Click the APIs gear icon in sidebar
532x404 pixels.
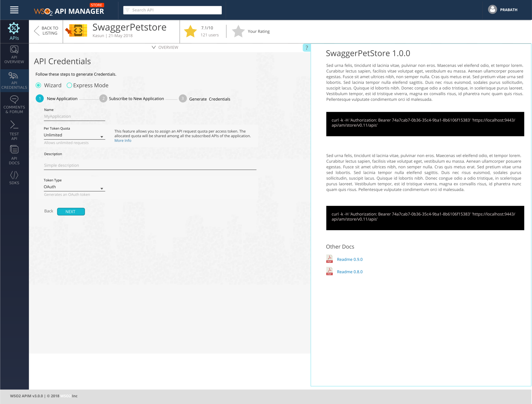coord(14,29)
